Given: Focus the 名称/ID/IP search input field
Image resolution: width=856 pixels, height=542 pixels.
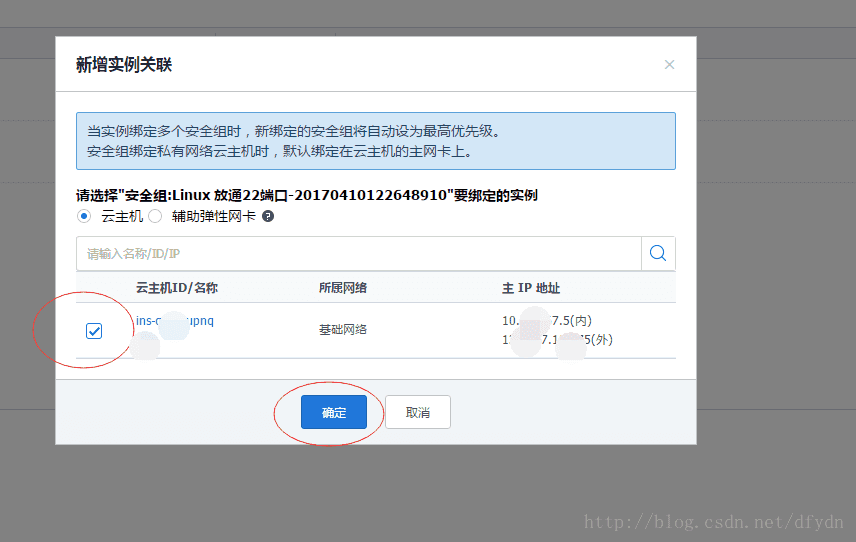Looking at the screenshot, I should pos(358,254).
